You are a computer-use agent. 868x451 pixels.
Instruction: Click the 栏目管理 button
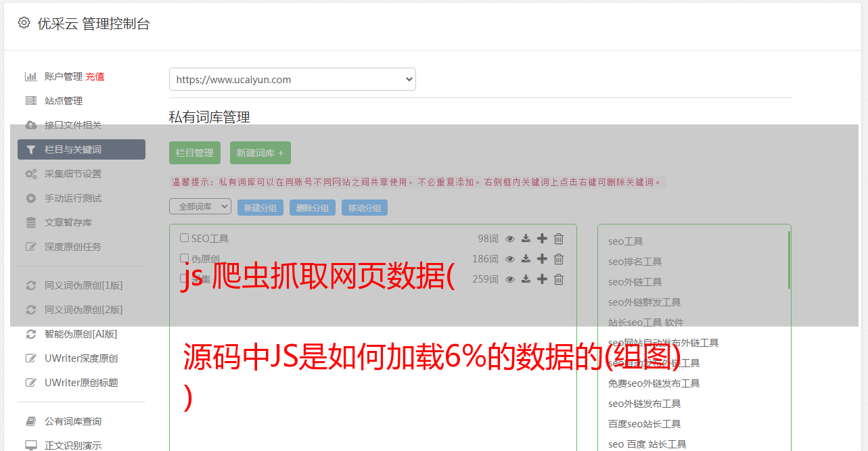point(195,153)
